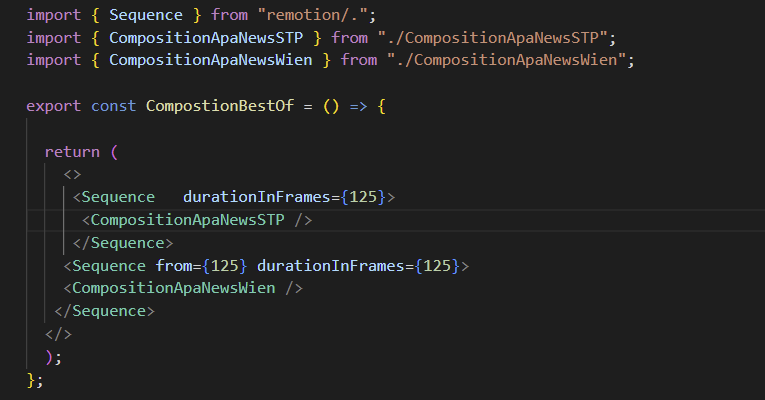This screenshot has width=765, height=400.
Task: Click "Sequence" in the first import line
Action: tap(146, 15)
